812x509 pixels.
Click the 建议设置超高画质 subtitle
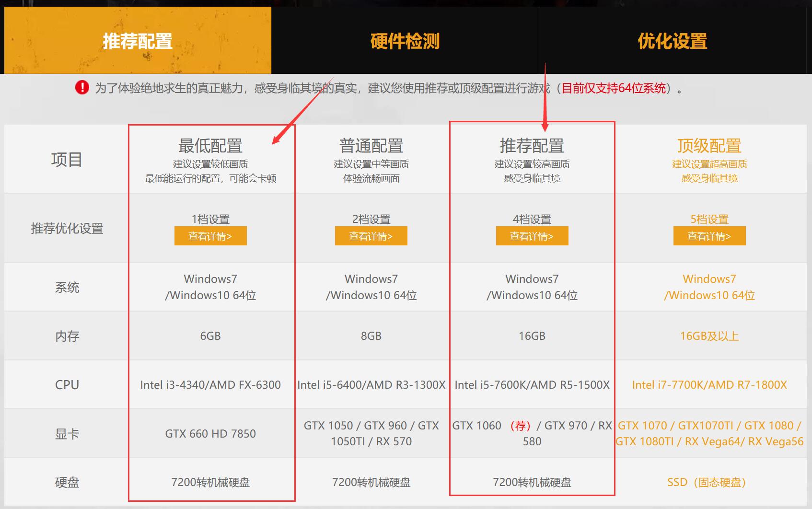click(x=709, y=164)
